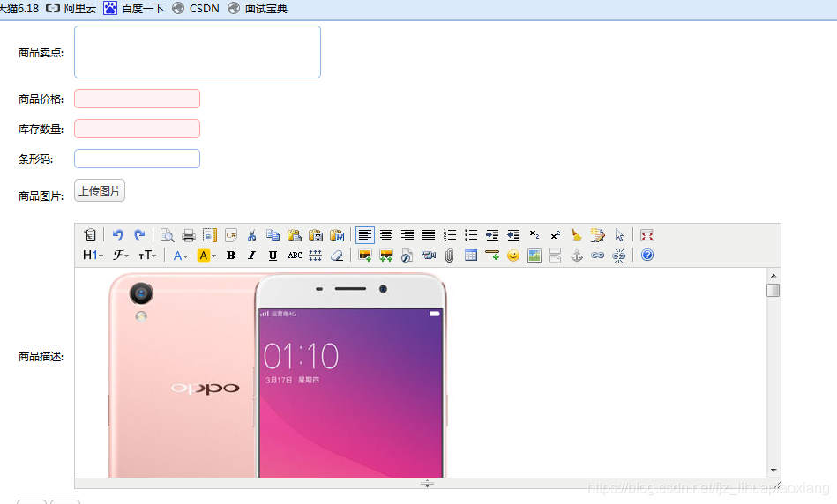
Task: Open the Insert Template icon
Action: click(x=210, y=234)
